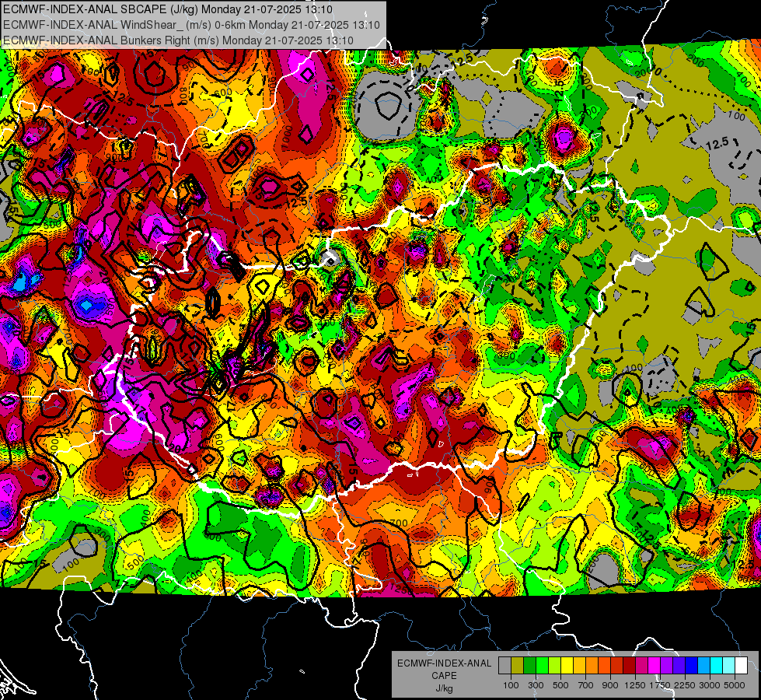Click the legend value 5000
The image size is (761, 700).
coord(735,685)
